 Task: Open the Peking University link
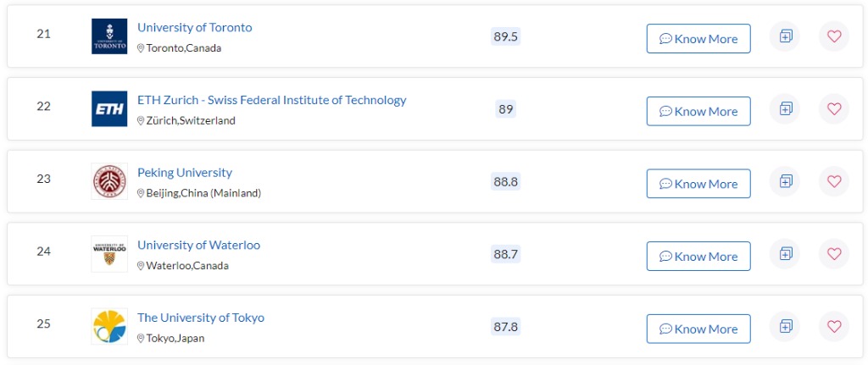coord(185,173)
